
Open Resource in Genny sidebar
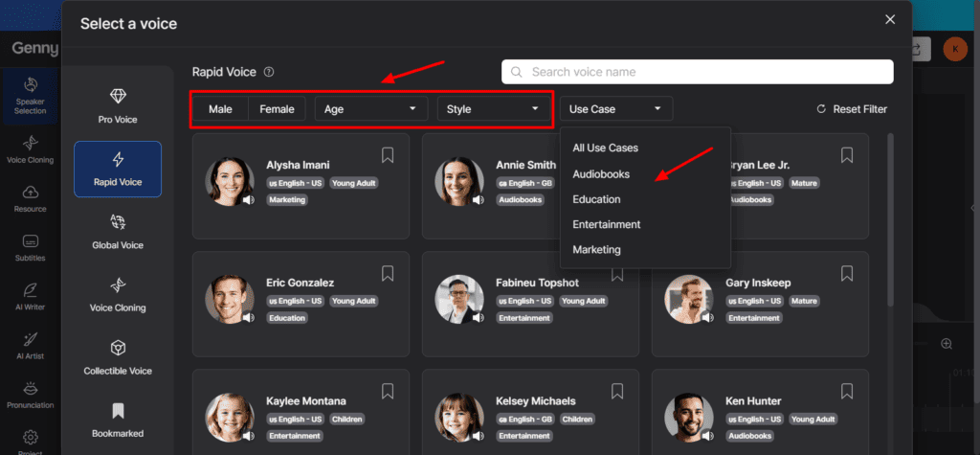(x=30, y=199)
